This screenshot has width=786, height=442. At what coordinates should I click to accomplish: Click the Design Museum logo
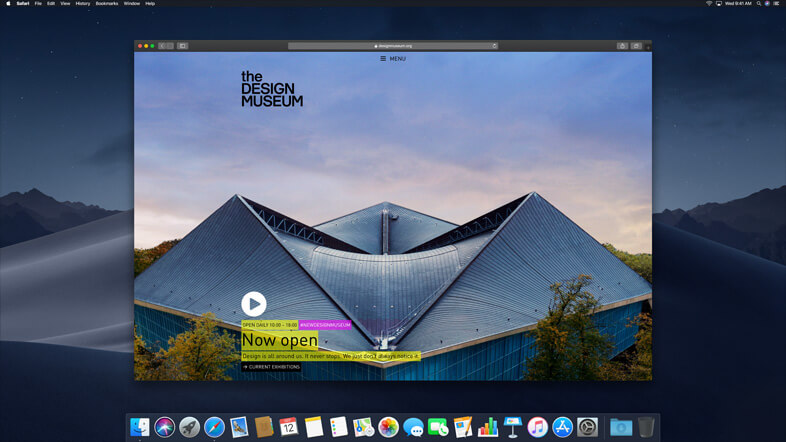click(x=271, y=89)
